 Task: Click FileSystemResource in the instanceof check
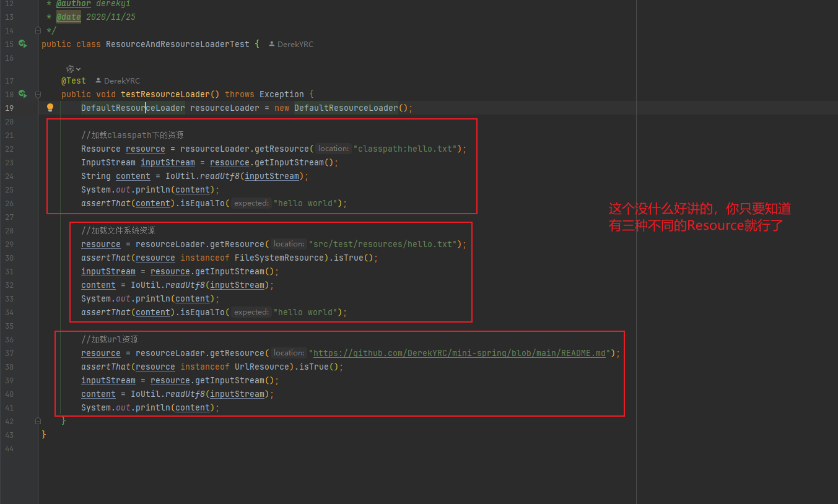coord(279,258)
